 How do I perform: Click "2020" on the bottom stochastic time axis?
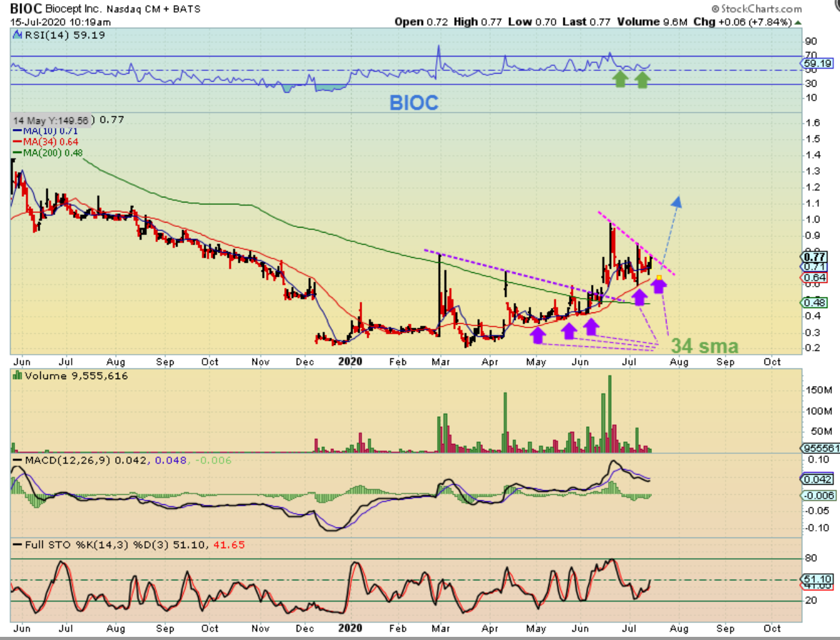point(350,628)
